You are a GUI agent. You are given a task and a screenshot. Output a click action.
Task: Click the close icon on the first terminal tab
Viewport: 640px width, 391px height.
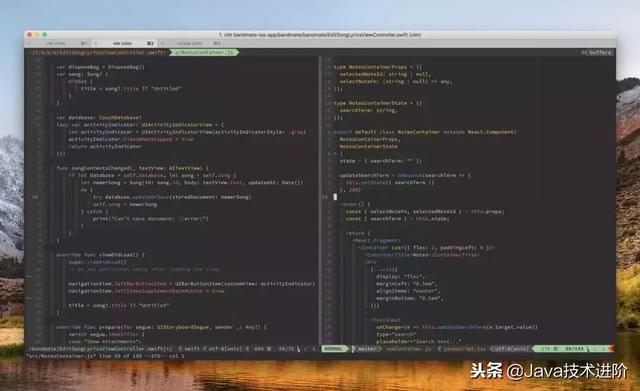(29, 43)
